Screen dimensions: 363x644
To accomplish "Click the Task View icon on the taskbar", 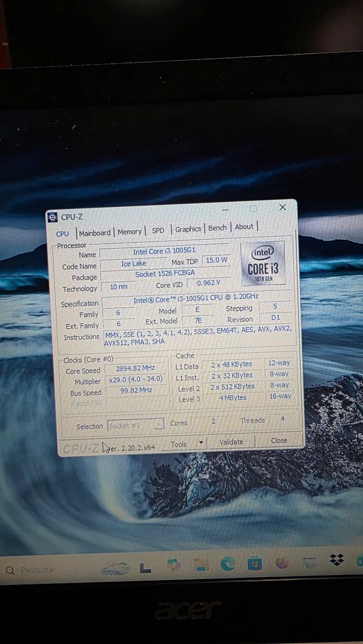I will pos(145,568).
